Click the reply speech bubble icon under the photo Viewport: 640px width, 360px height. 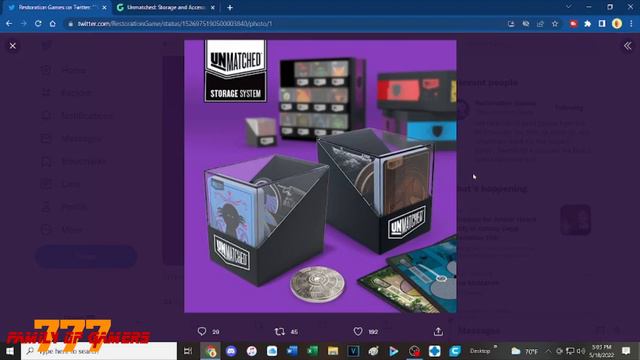(x=202, y=331)
